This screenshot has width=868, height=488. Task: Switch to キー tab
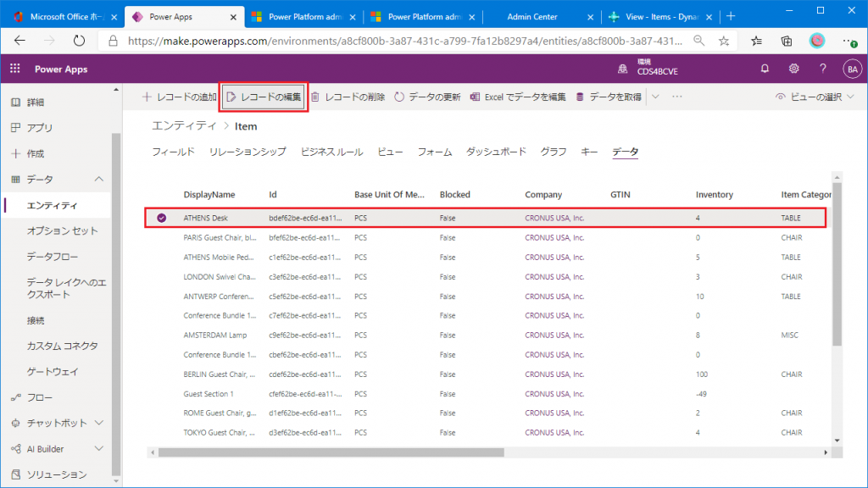[589, 152]
